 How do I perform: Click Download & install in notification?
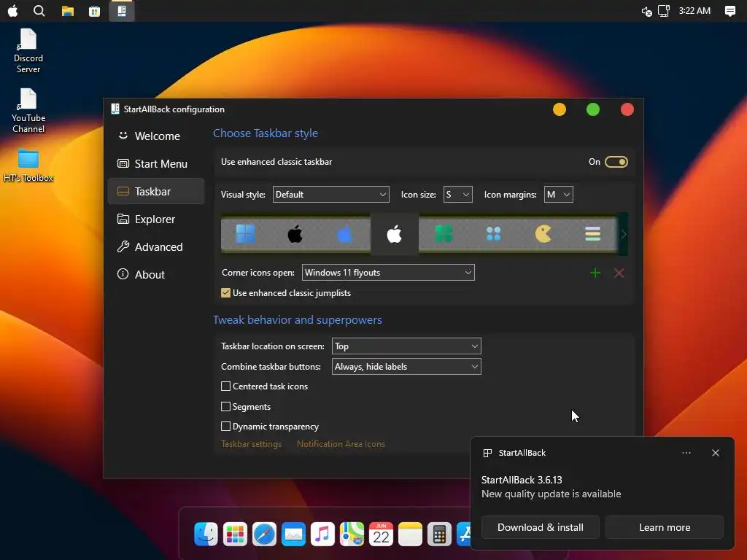click(541, 527)
